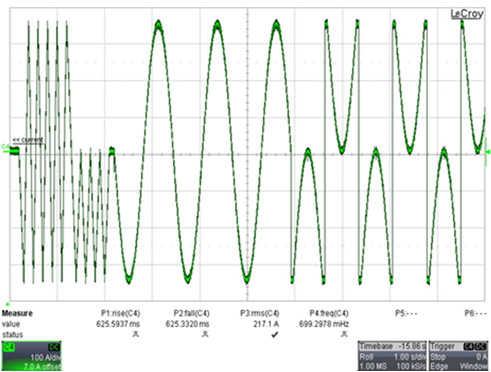The height and width of the screenshot is (372, 491).
Task: Open the Timebase descriptor box
Action: coord(393,356)
